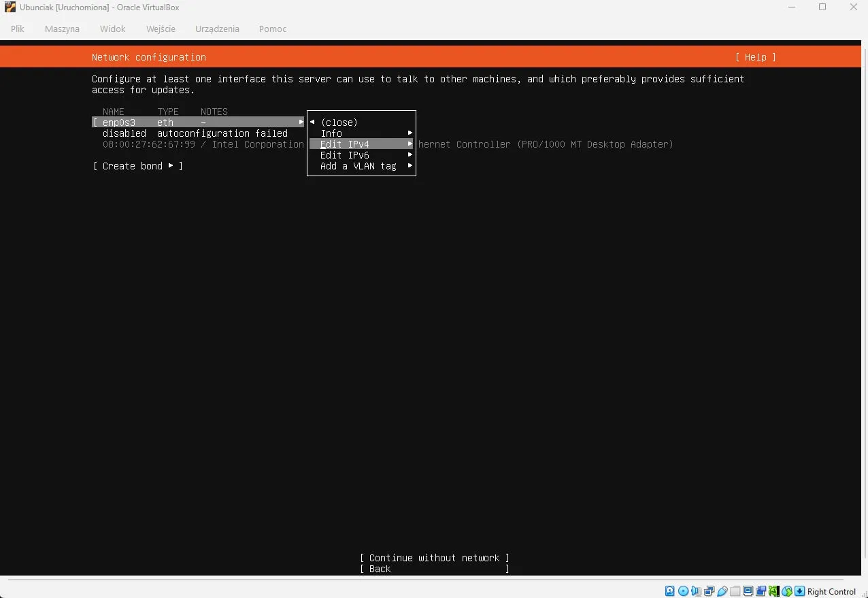This screenshot has width=868, height=598.
Task: Expand the enp0s3 interface row arrow
Action: pyautogui.click(x=301, y=122)
